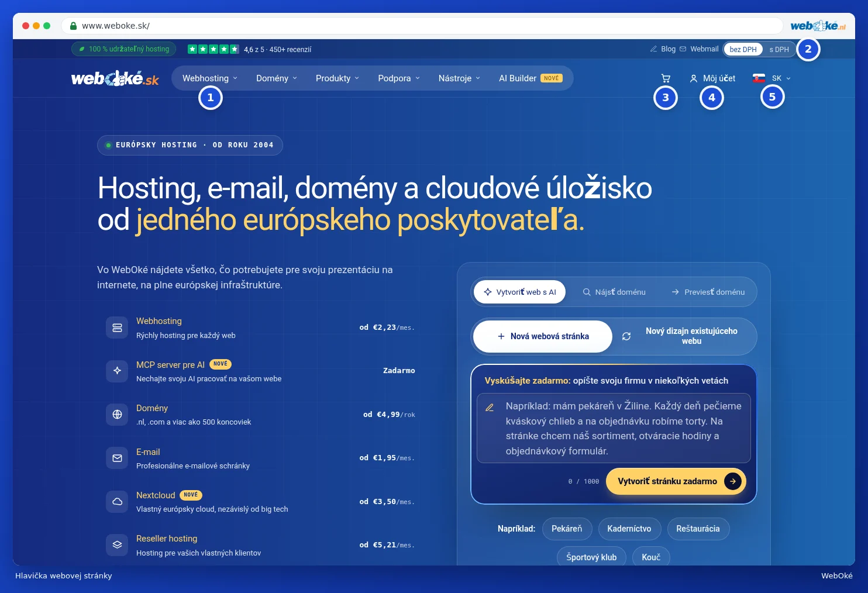The height and width of the screenshot is (593, 868).
Task: Select the Kouč example chip
Action: pos(651,557)
